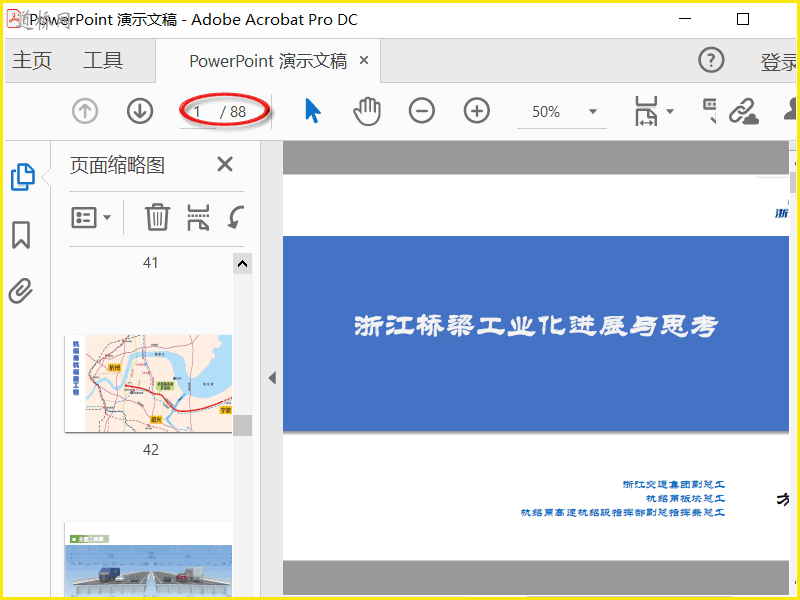The height and width of the screenshot is (600, 800).
Task: Click the document view scrollbar thumb
Action: pos(793,182)
